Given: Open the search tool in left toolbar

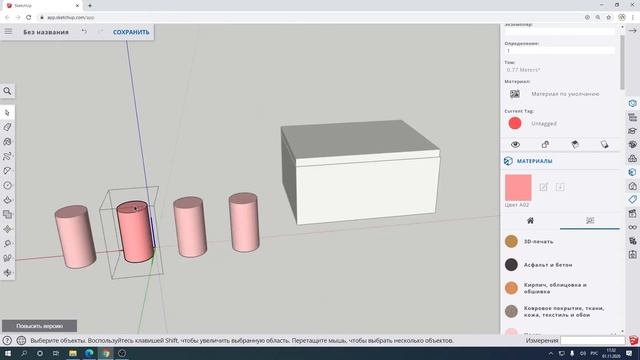Looking at the screenshot, I should coord(7,91).
